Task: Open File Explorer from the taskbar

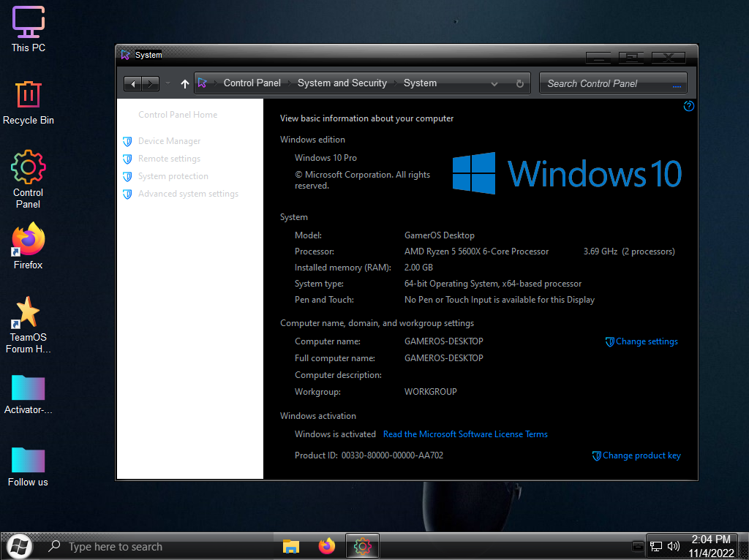Action: 291,546
